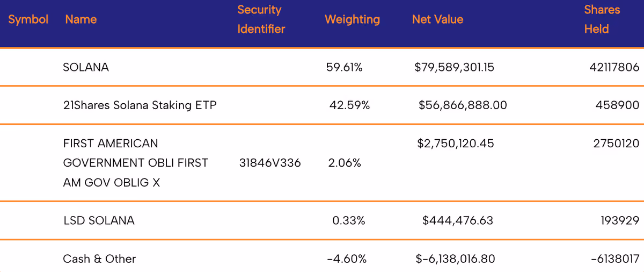Click the Net Value column header
644x272 pixels.
point(437,19)
